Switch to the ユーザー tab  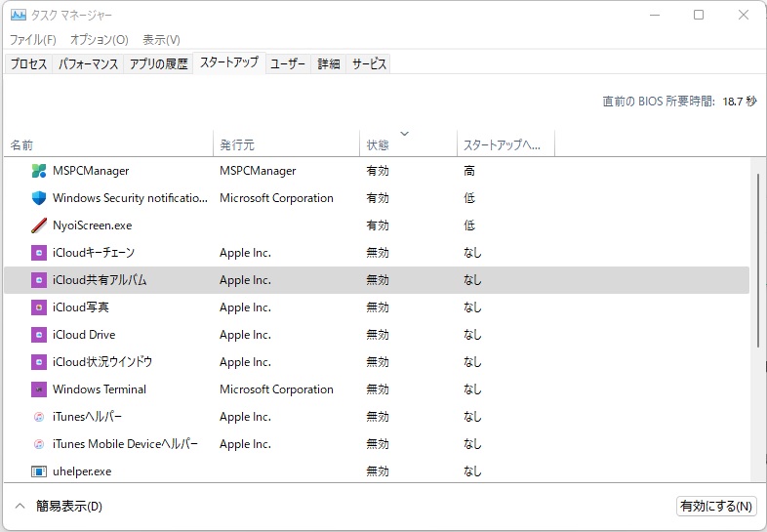pos(288,63)
